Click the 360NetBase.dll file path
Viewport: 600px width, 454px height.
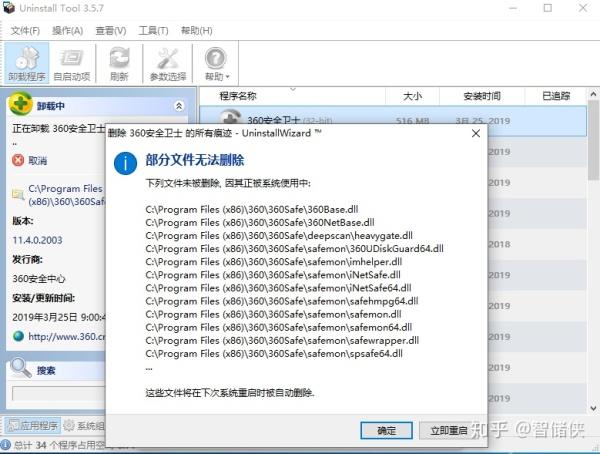260,222
